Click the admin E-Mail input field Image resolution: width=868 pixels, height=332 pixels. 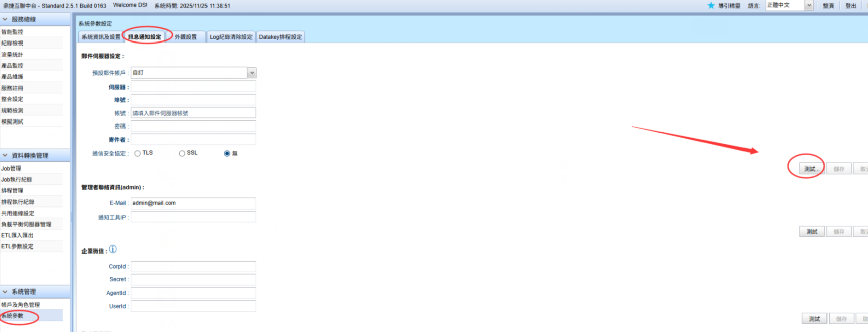point(193,203)
